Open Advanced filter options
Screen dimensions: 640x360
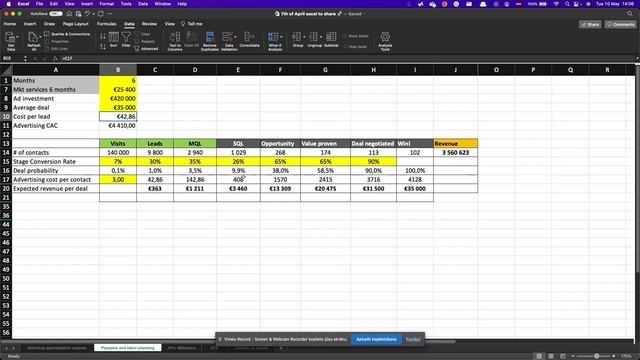[146, 49]
